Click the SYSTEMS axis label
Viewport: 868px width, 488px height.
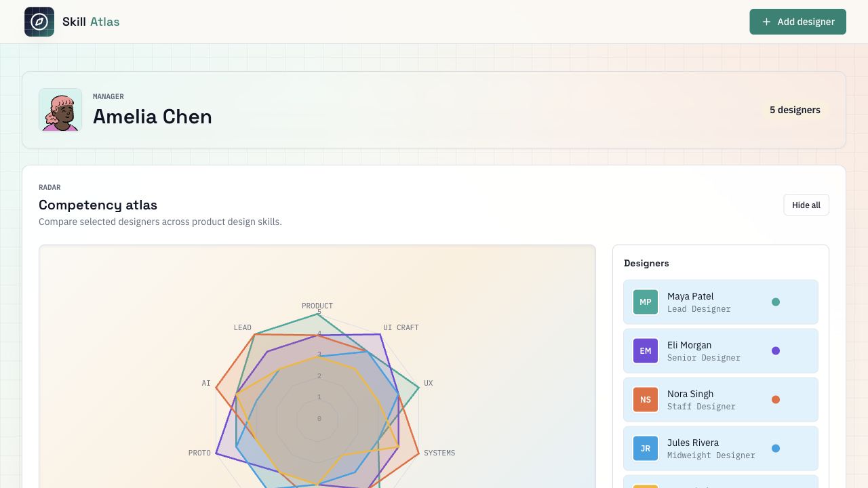439,453
